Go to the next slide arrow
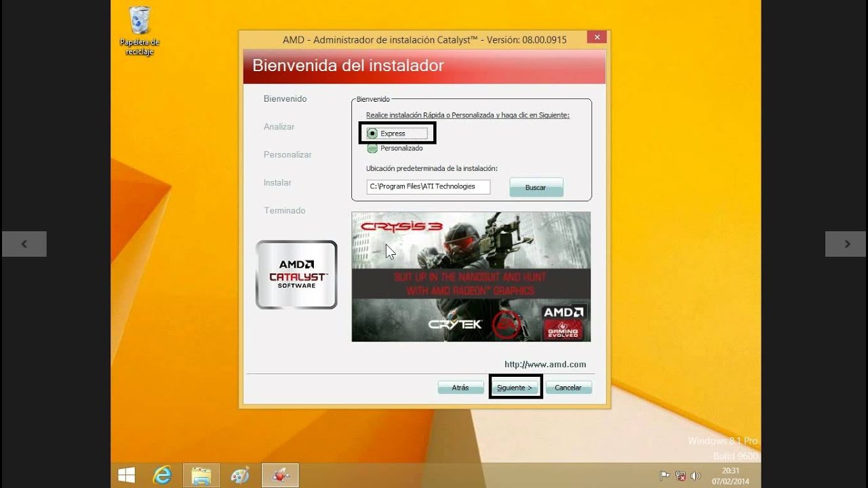 pyautogui.click(x=846, y=244)
